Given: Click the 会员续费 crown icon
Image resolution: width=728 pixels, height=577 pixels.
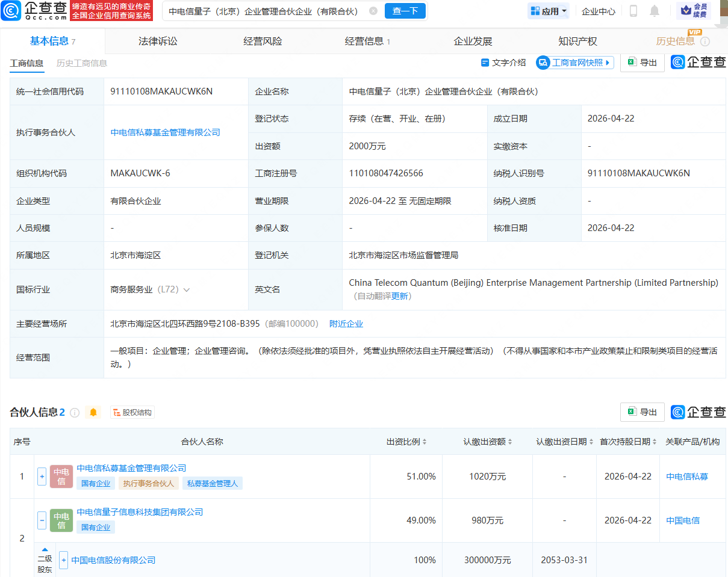Looking at the screenshot, I should [693, 11].
